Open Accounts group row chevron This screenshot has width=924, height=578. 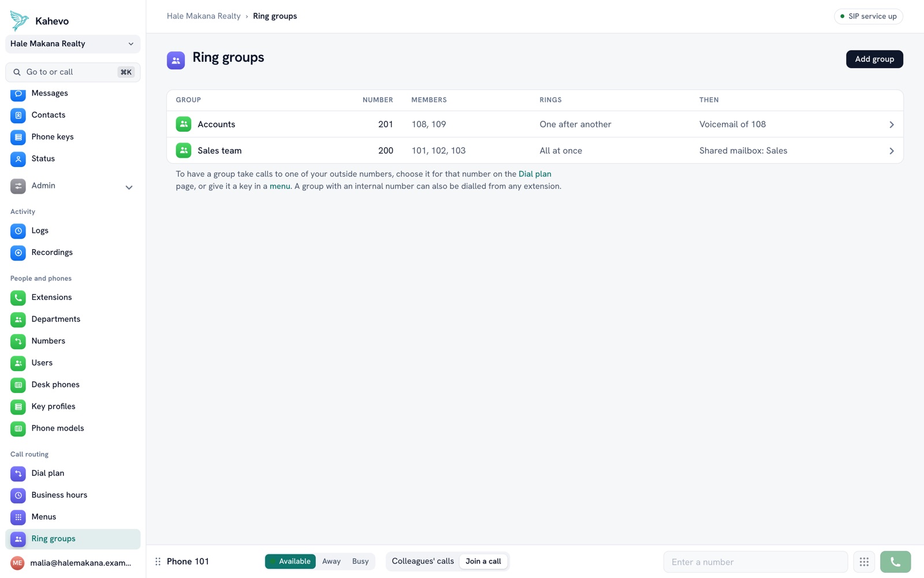coord(891,125)
